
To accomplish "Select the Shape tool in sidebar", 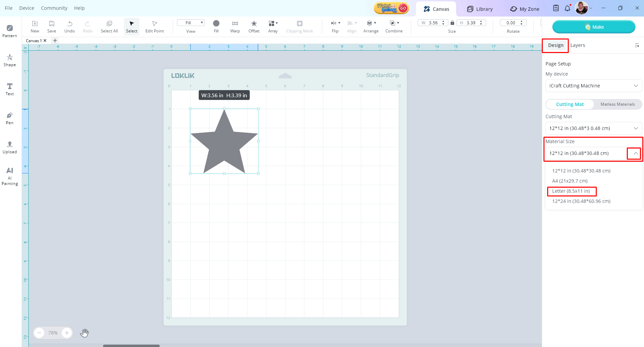I will [10, 60].
